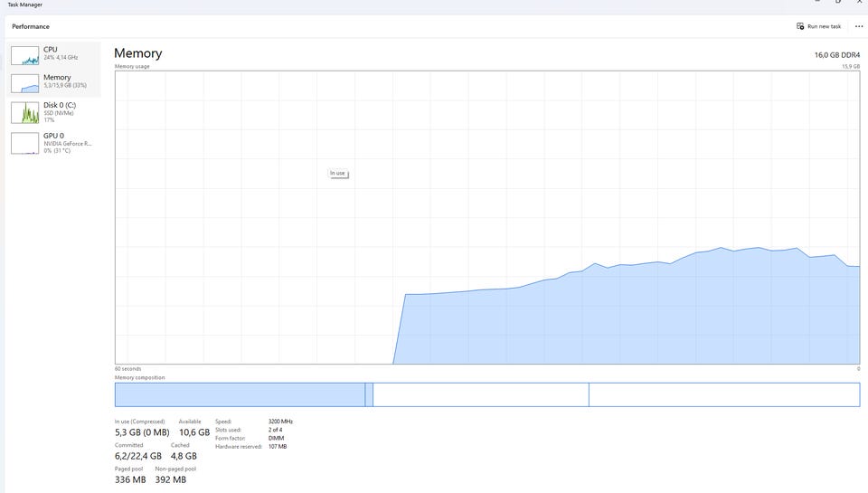Screen dimensions: 868x493
Task: Click the "15,9 GB" graph maximum label
Action: click(851, 66)
